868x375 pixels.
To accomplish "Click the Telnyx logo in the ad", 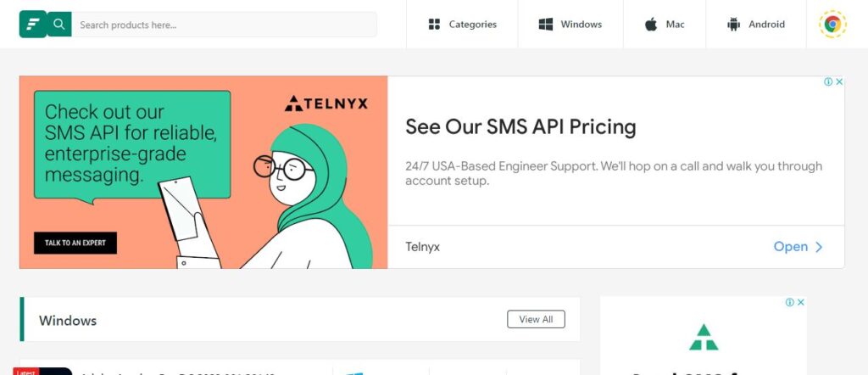I will [x=326, y=104].
